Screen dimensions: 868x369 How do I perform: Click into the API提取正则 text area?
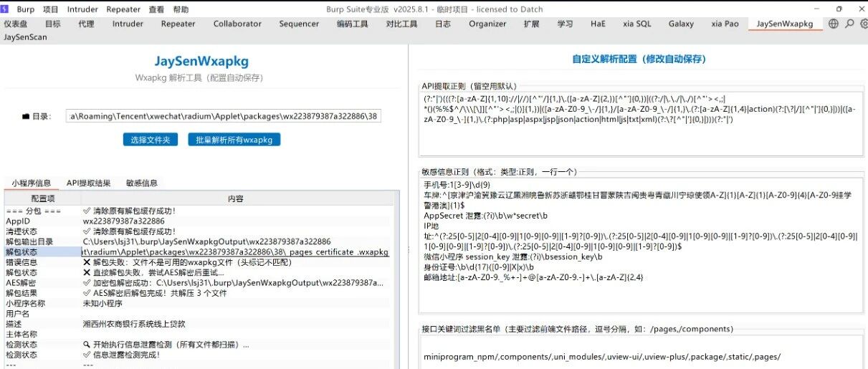pos(642,123)
